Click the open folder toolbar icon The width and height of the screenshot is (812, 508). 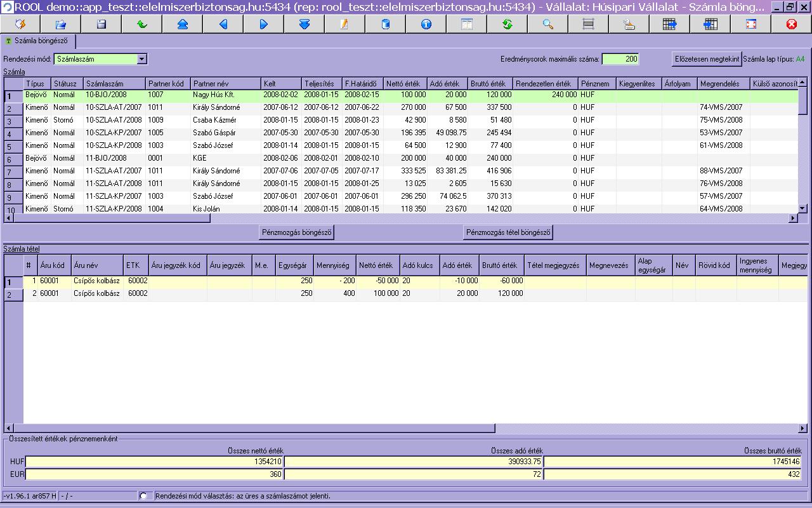tap(61, 24)
